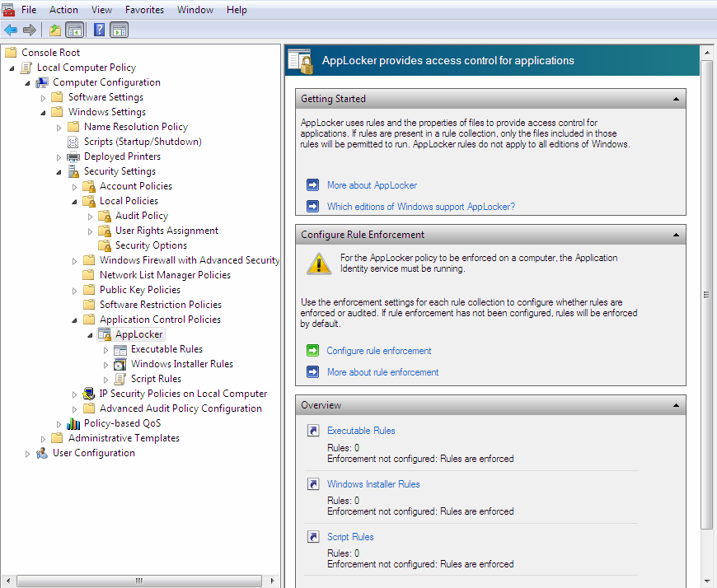Screen dimensions: 717x588
Task: Click the MMC toolbox icon beside File
Action: point(8,9)
